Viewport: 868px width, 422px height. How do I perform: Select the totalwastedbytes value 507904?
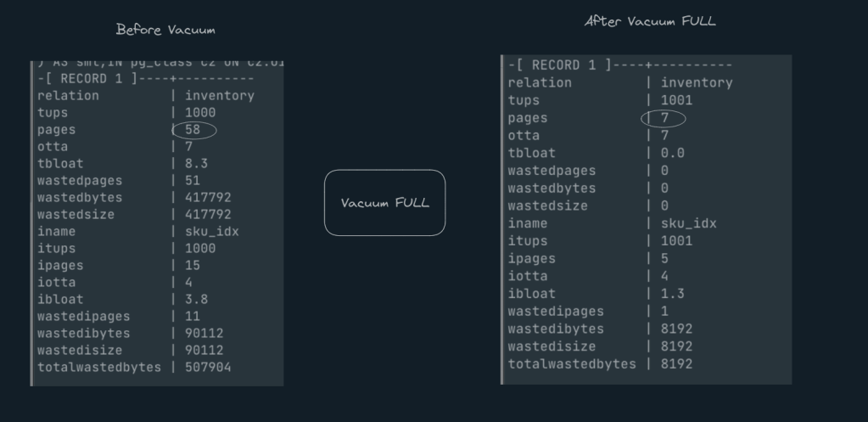(208, 368)
